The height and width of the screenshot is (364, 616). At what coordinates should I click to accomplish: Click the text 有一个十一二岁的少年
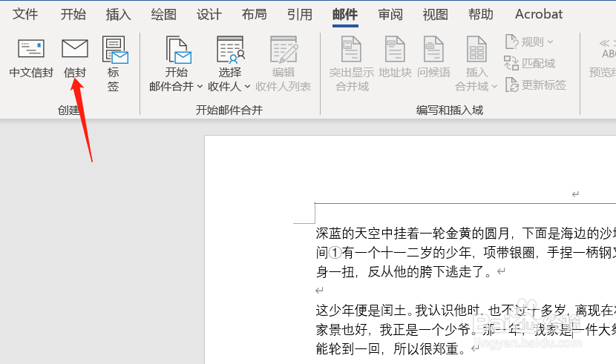coord(407,252)
